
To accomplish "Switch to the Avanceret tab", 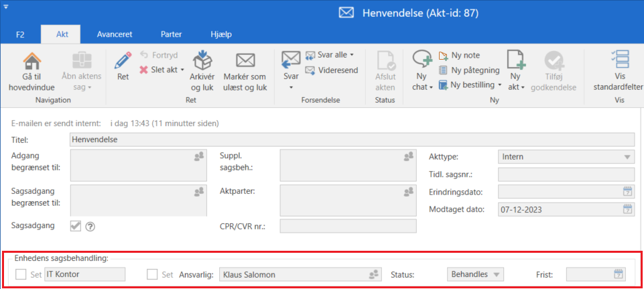I will click(x=114, y=34).
